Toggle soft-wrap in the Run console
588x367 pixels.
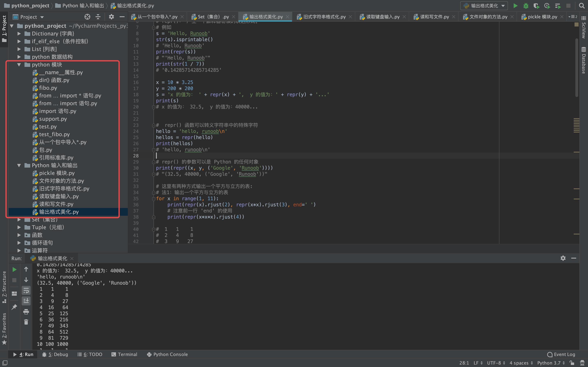[x=26, y=291]
